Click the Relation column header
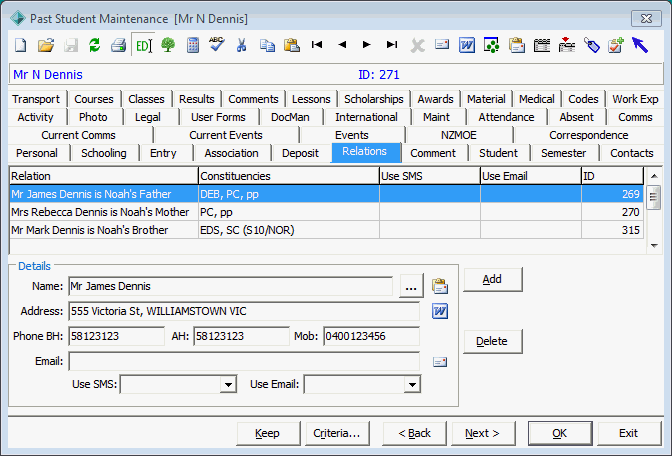The image size is (672, 456). click(104, 176)
